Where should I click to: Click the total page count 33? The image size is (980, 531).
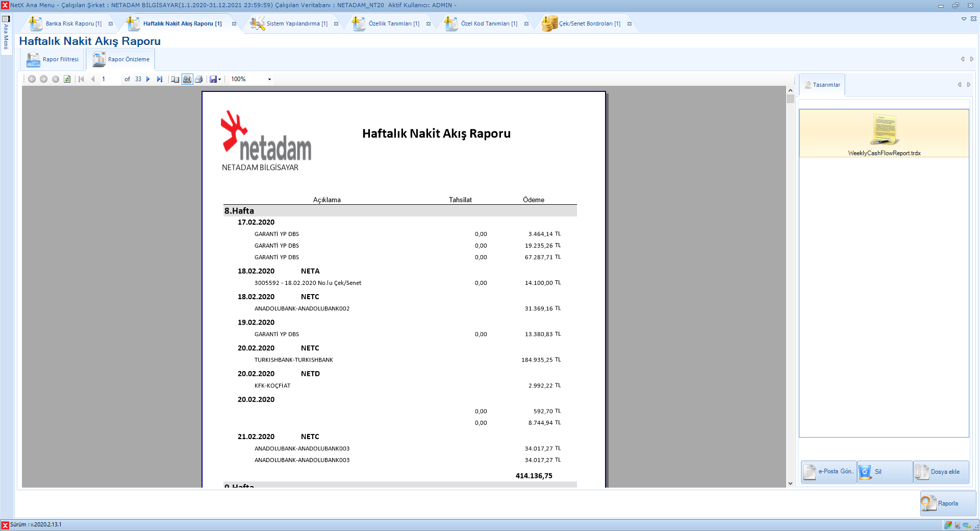click(138, 79)
